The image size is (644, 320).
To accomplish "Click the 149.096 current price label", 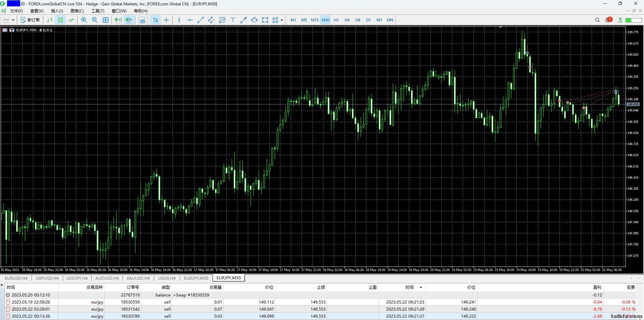I will [633, 104].
